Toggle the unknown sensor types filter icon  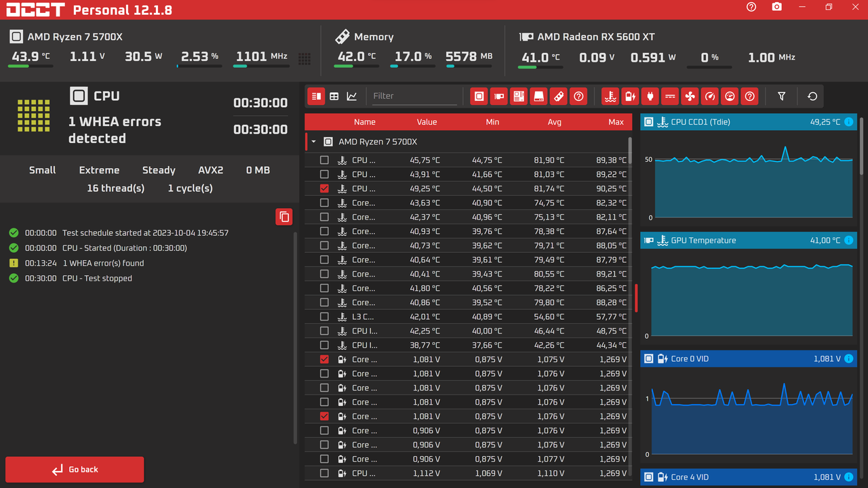(749, 96)
